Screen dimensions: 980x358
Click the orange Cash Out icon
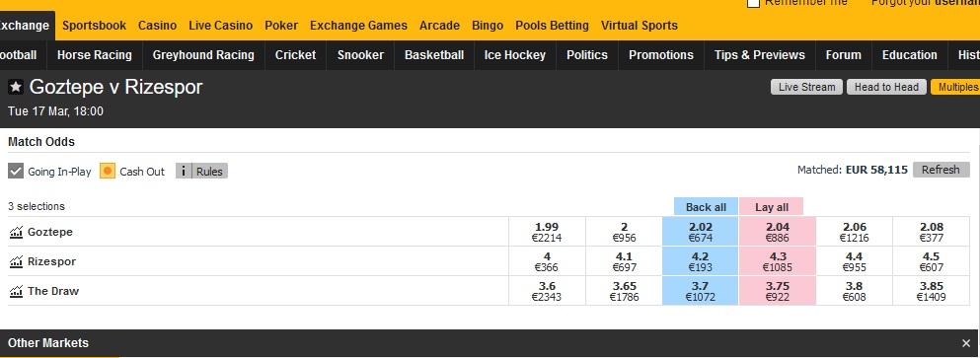108,171
